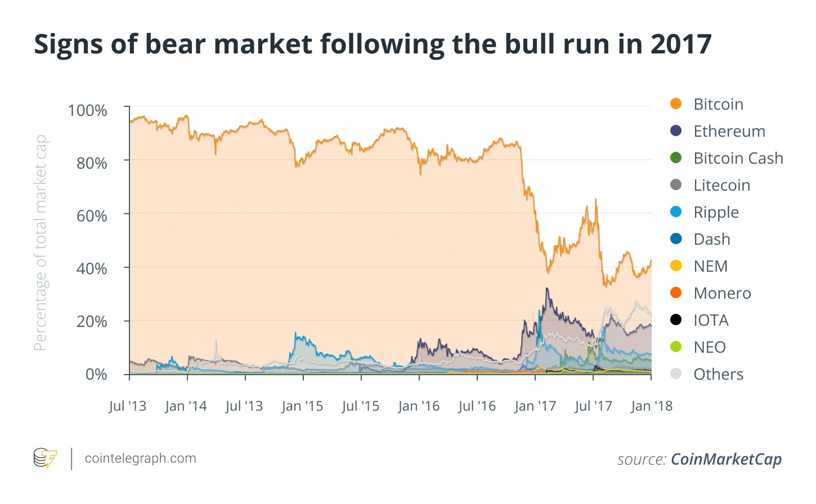Screen dimensions: 816x504
Task: Click the Ethereum purple legend dot
Action: point(676,131)
